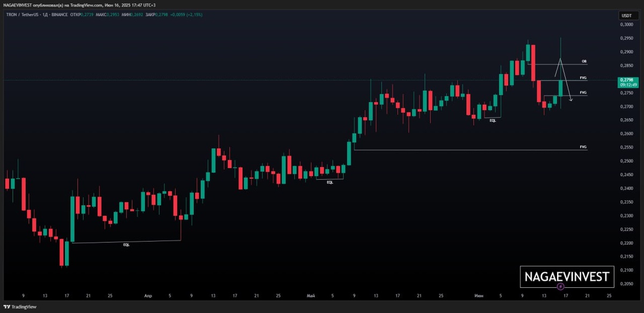The image size is (644, 313).
Task: Click the BINANCE exchange name in the legend
Action: tap(60, 14)
